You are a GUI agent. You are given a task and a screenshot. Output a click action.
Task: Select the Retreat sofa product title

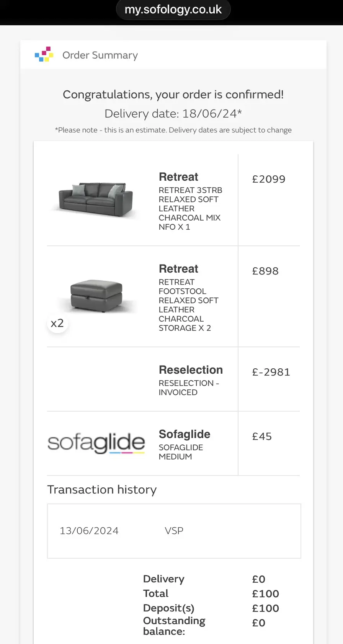(x=178, y=177)
